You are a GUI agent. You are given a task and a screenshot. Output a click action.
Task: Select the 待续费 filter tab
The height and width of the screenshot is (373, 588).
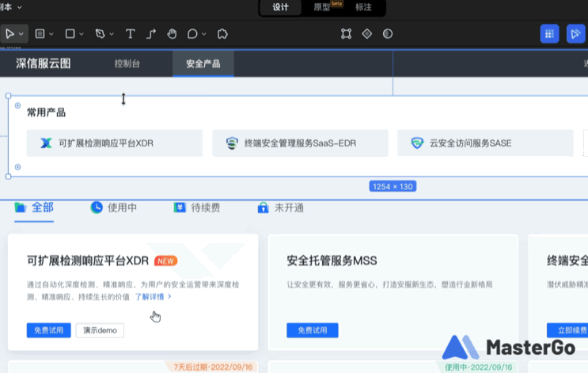click(x=197, y=207)
